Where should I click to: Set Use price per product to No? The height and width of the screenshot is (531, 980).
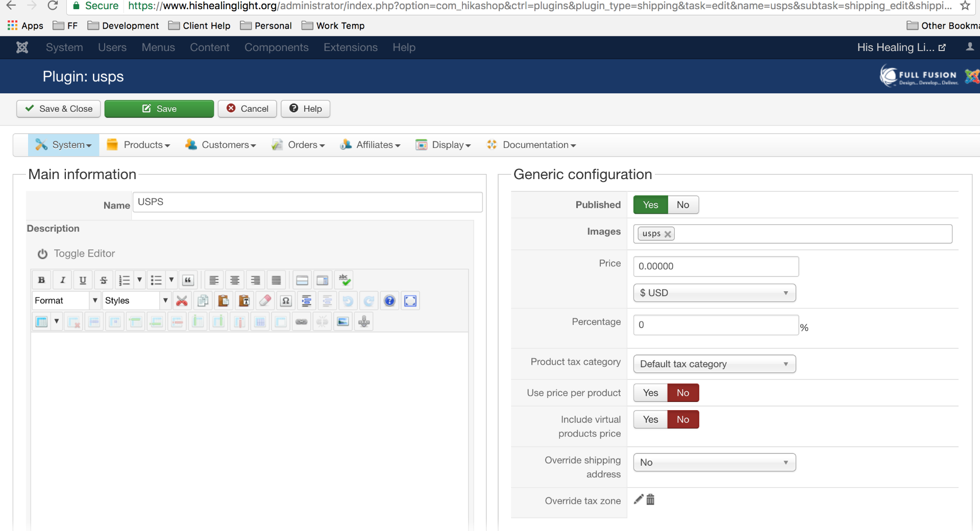pyautogui.click(x=683, y=393)
